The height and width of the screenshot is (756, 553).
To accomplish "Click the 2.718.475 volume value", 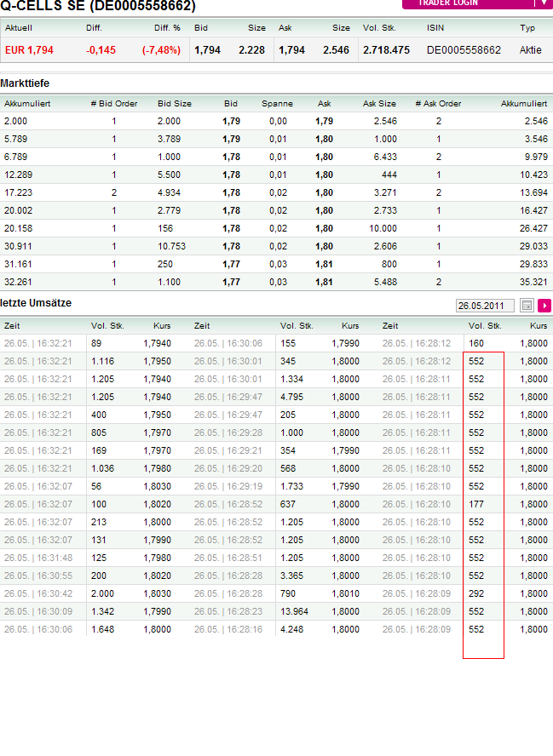I will click(x=386, y=50).
